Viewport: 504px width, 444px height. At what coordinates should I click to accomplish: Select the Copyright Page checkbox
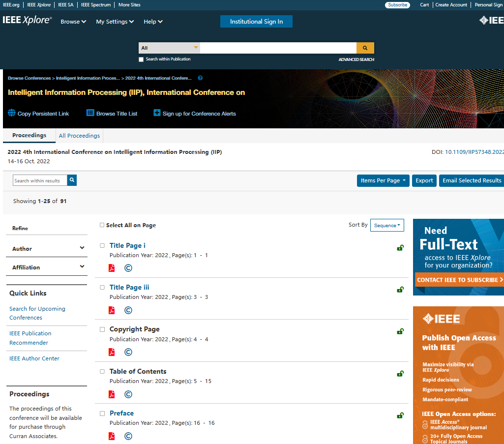[x=102, y=329]
